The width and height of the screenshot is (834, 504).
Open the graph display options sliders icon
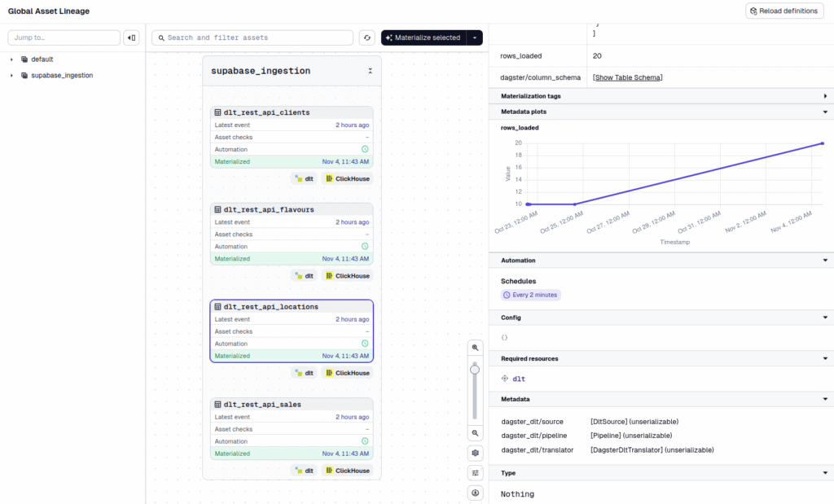coord(475,473)
